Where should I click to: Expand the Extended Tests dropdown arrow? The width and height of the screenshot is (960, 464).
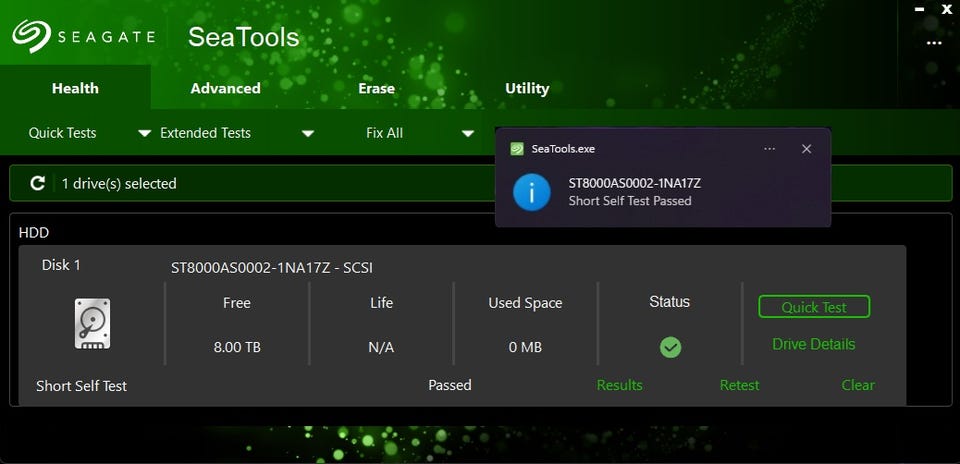click(x=308, y=133)
